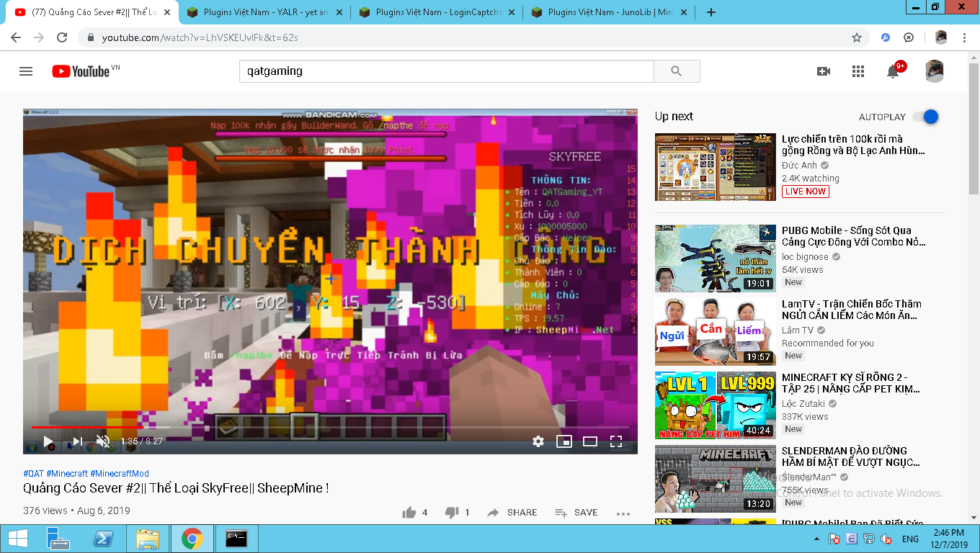
Task: Go back in Chrome
Action: pos(16,37)
